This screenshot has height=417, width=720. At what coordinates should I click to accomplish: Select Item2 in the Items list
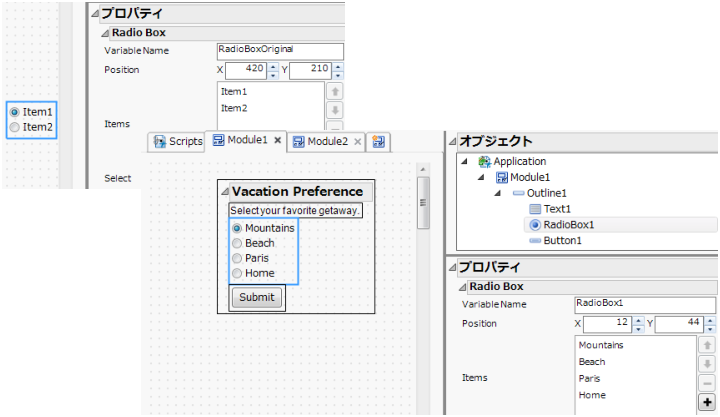click(234, 108)
